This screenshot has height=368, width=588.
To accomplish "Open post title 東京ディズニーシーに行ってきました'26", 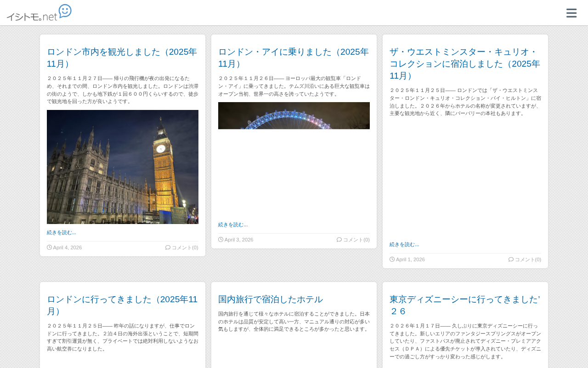I will [x=465, y=305].
